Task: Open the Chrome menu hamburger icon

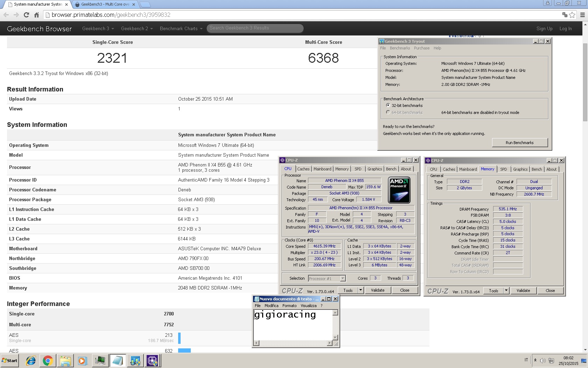Action: pos(582,15)
